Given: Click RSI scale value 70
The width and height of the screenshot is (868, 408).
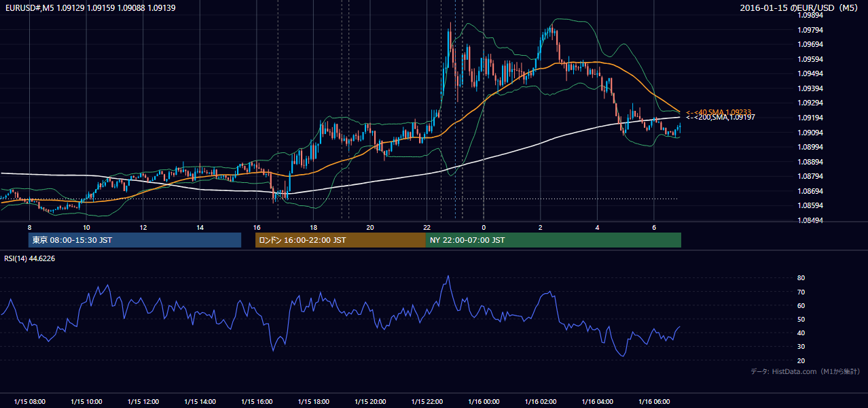Looking at the screenshot, I should [801, 292].
